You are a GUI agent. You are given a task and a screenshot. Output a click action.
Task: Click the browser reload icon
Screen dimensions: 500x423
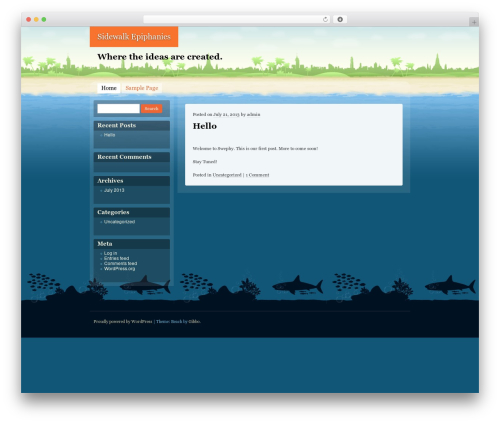click(325, 20)
